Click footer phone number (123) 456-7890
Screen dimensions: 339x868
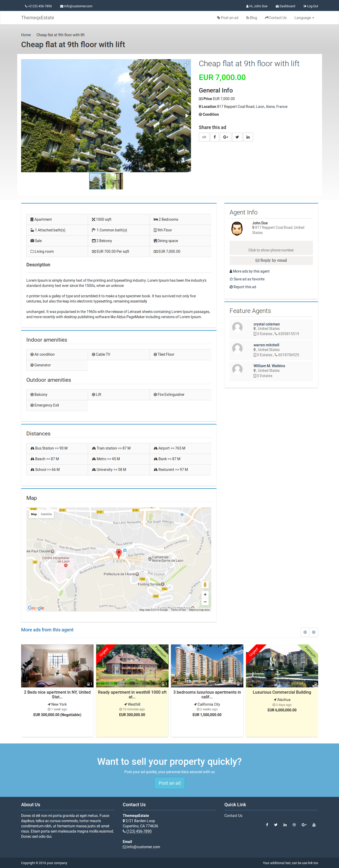pos(139,831)
